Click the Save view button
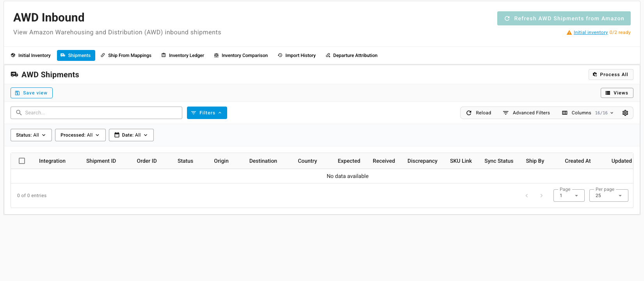 point(32,93)
